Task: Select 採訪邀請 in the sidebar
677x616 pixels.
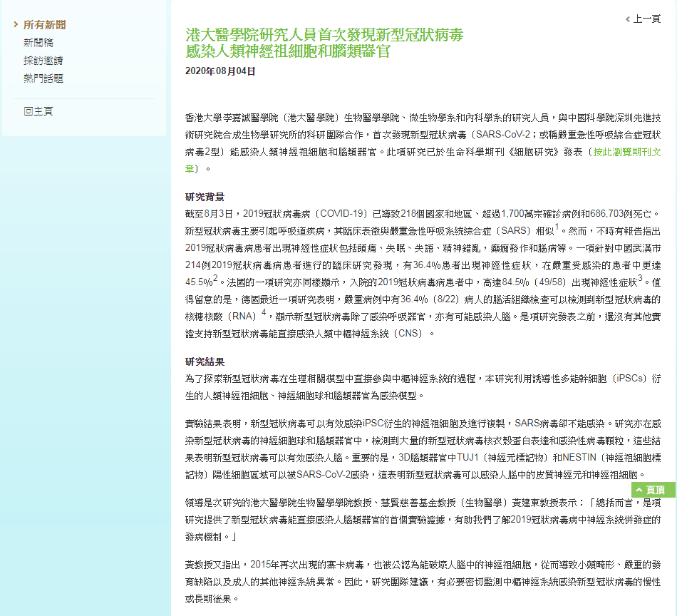Action: (43, 61)
